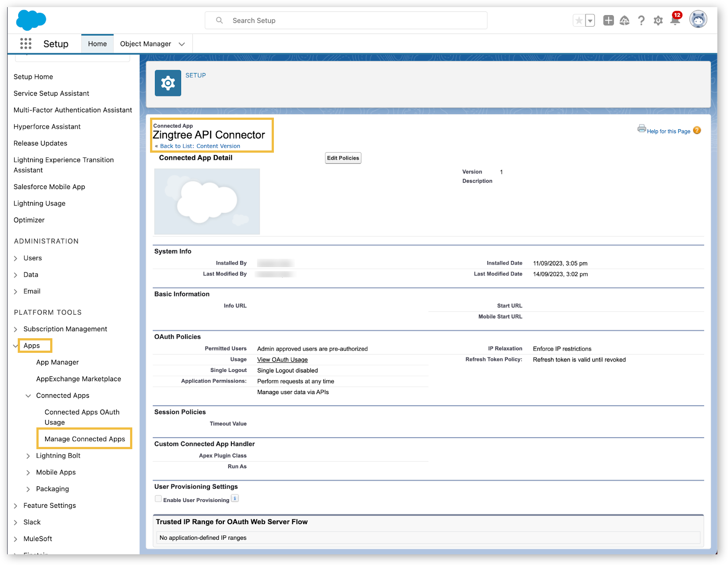728x565 pixels.
Task: Open Release Updates
Action: (40, 143)
